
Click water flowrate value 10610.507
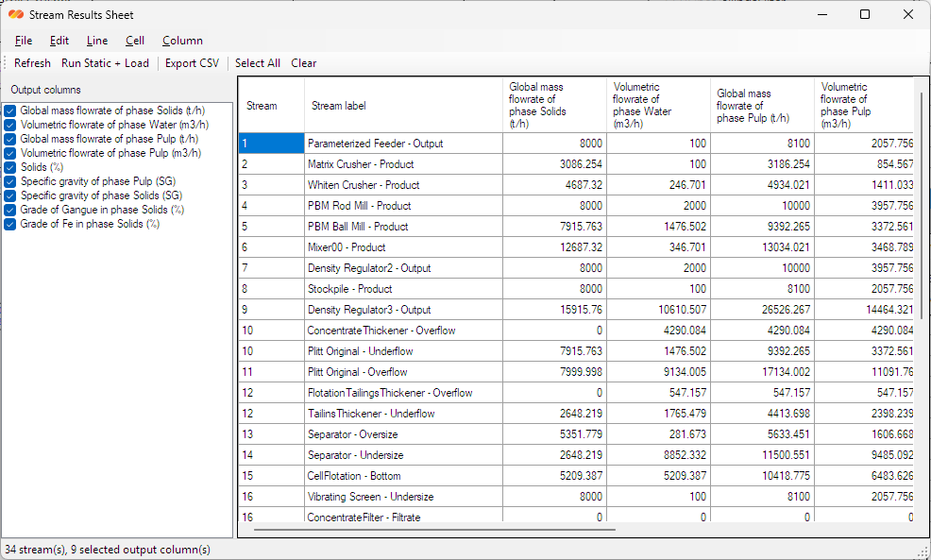coord(658,310)
